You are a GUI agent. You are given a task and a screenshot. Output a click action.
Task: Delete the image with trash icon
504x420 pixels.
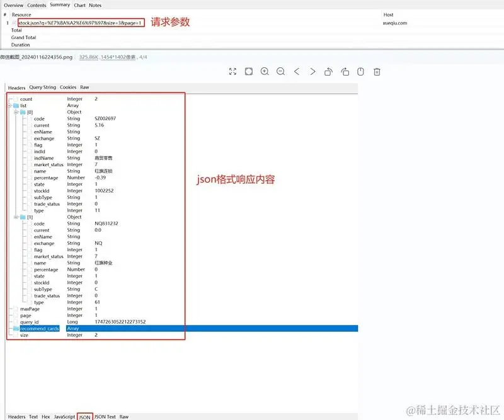point(377,71)
